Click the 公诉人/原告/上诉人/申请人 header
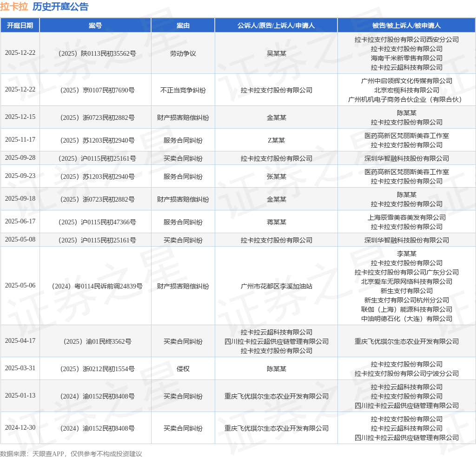The width and height of the screenshot is (476, 458). [x=276, y=26]
